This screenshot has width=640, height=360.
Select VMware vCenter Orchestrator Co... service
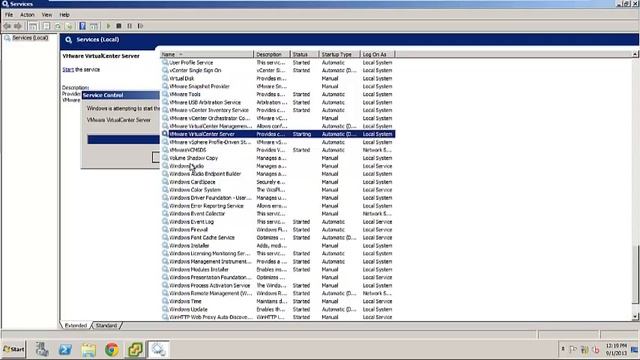278,118
